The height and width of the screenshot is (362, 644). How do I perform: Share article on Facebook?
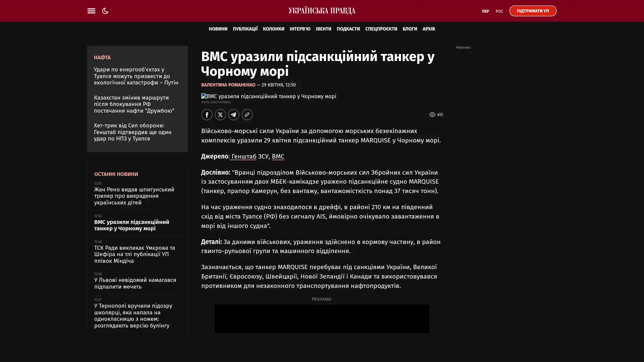click(207, 115)
